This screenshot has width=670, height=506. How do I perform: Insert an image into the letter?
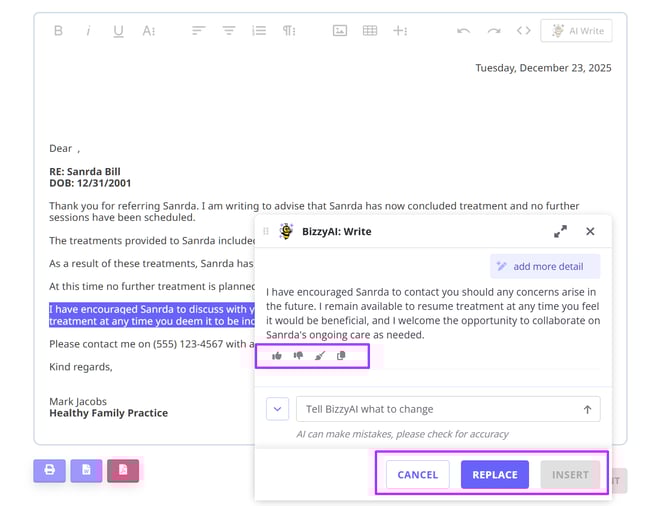click(x=340, y=31)
